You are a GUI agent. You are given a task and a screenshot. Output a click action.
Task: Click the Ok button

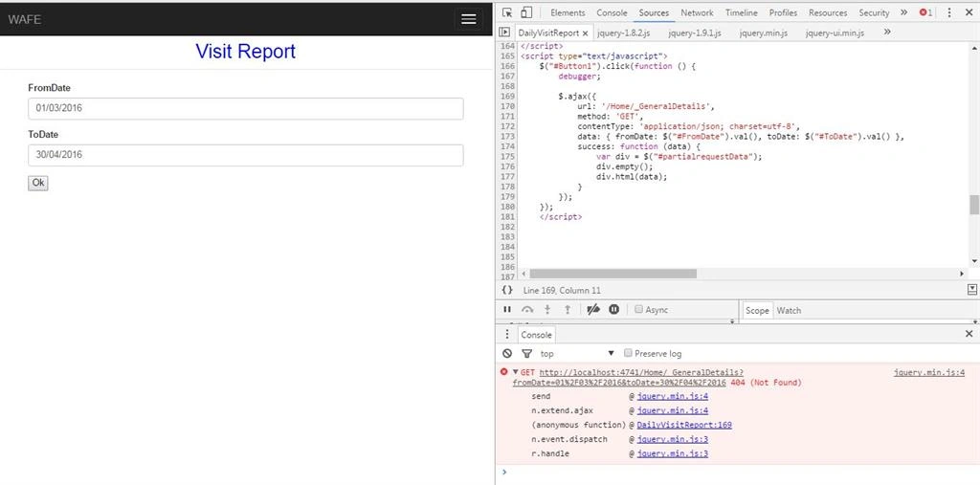(38, 183)
